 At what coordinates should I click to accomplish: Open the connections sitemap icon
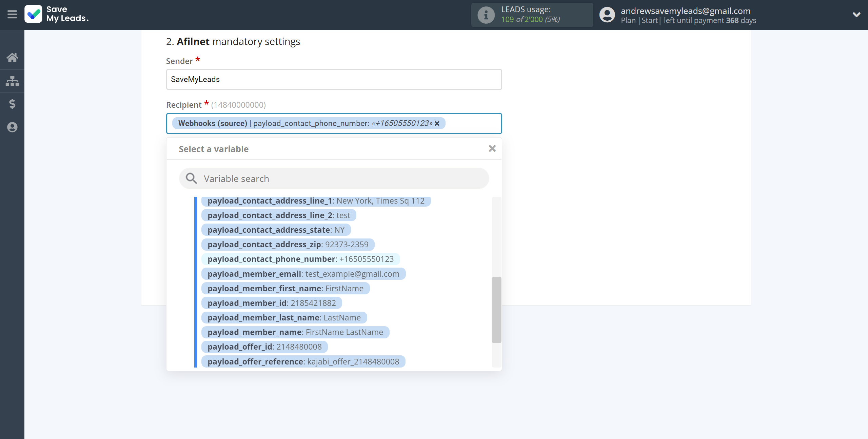point(12,81)
